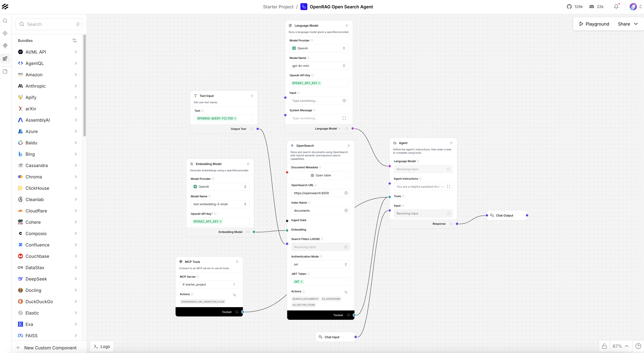Run the Language Model component play icon
Viewport: 644px width, 353px height.
pyautogui.click(x=347, y=26)
